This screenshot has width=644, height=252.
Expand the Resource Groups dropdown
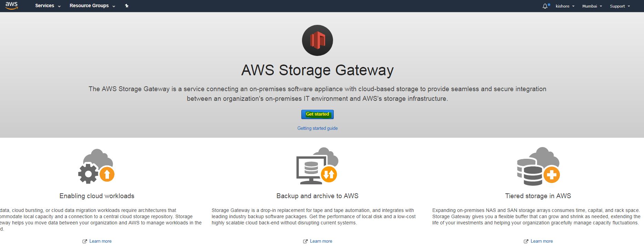(92, 6)
